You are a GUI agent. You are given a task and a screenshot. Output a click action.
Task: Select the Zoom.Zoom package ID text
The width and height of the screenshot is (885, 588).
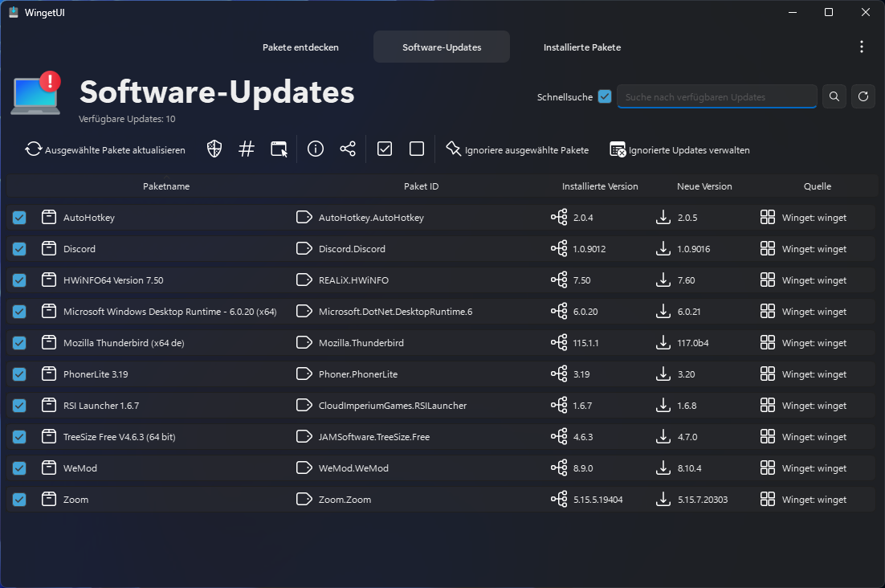tap(345, 500)
